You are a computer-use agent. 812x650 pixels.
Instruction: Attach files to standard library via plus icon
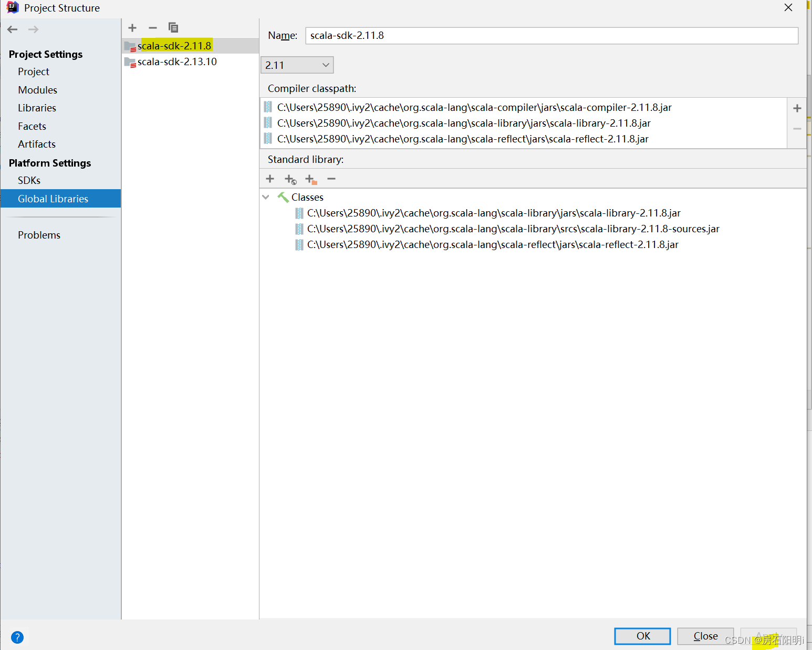click(269, 179)
